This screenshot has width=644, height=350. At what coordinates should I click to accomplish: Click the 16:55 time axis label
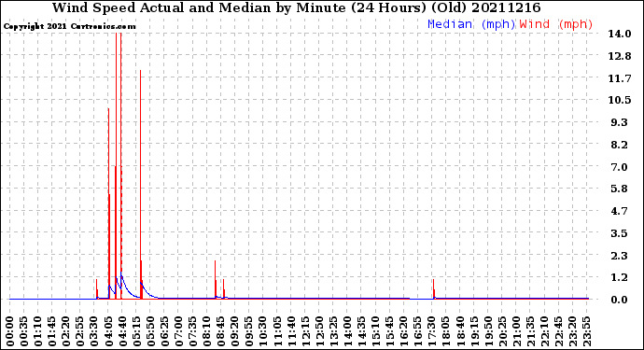point(418,330)
